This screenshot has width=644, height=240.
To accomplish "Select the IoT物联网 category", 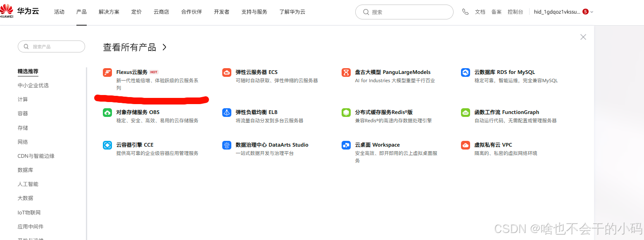I will click(x=29, y=213).
